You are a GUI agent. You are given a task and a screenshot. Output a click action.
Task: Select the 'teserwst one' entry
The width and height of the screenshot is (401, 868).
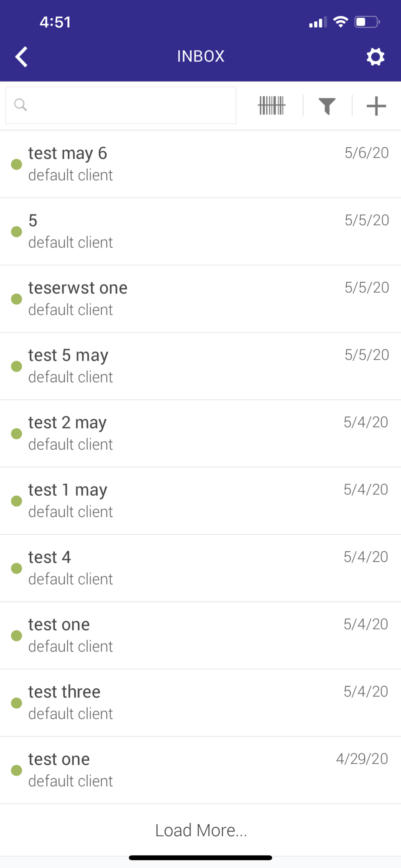200,299
